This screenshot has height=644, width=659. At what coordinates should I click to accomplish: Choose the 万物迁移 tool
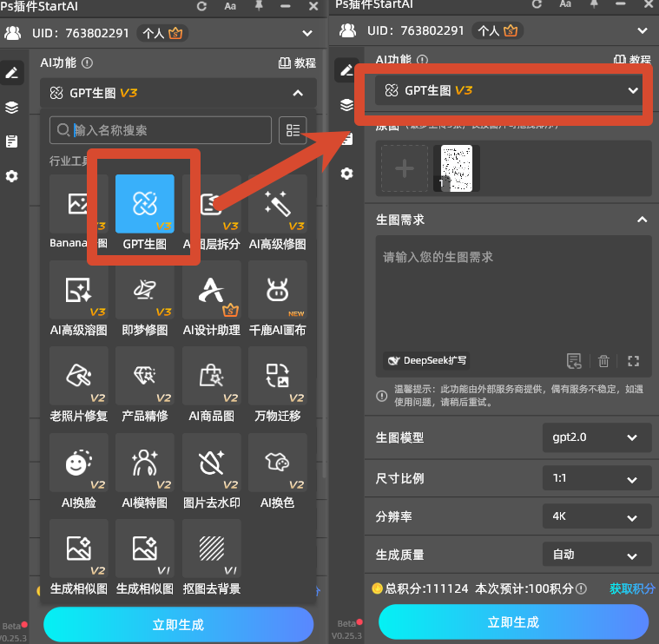[x=277, y=376]
